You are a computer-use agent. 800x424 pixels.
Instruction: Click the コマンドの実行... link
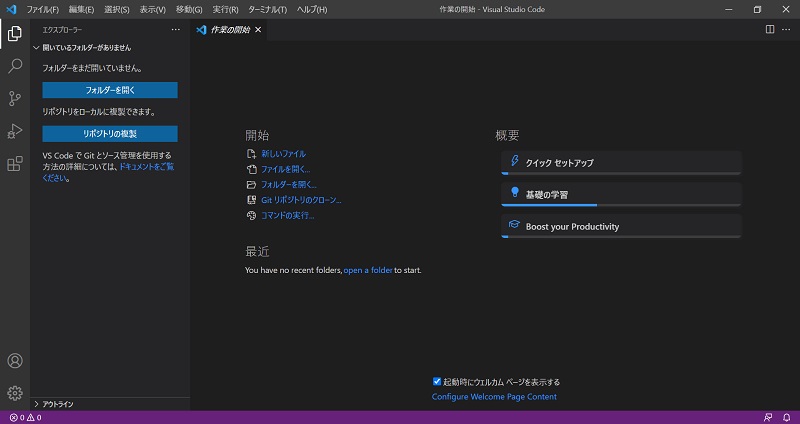(x=288, y=215)
